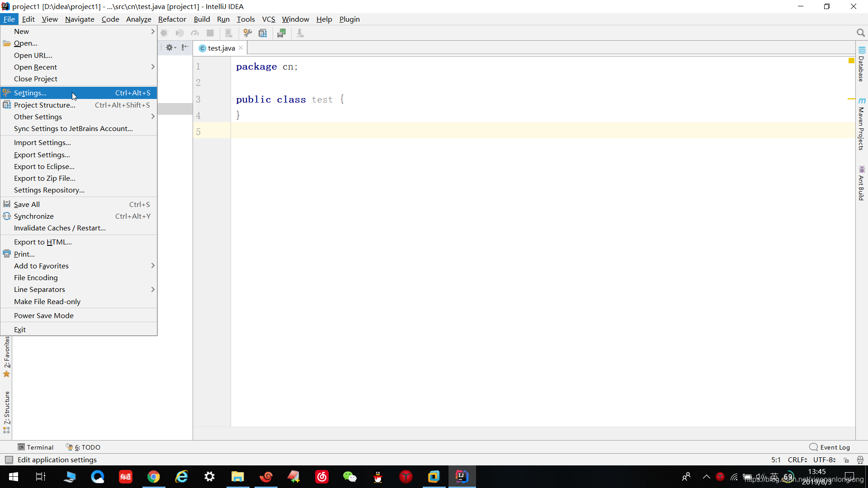868x488 pixels.
Task: Click Print... menu item
Action: point(79,254)
